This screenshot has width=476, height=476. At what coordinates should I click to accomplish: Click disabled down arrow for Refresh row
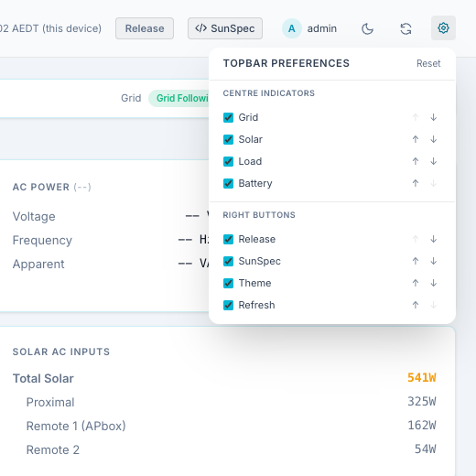[x=433, y=305]
